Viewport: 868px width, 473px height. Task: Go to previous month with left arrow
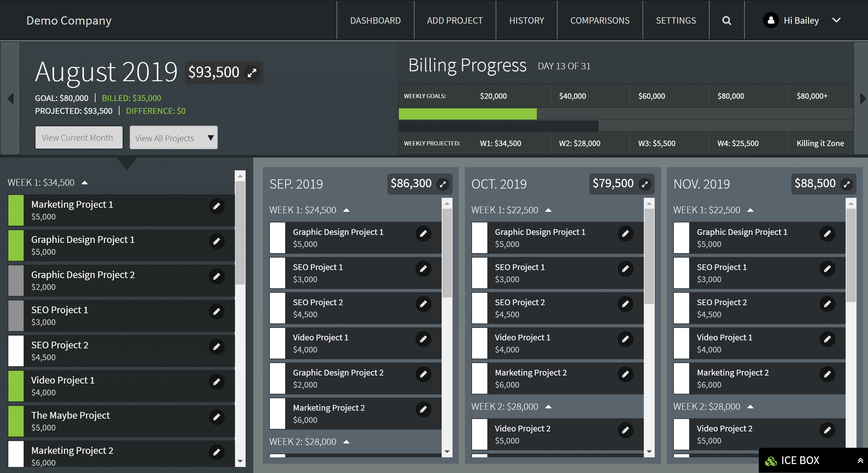click(11, 98)
